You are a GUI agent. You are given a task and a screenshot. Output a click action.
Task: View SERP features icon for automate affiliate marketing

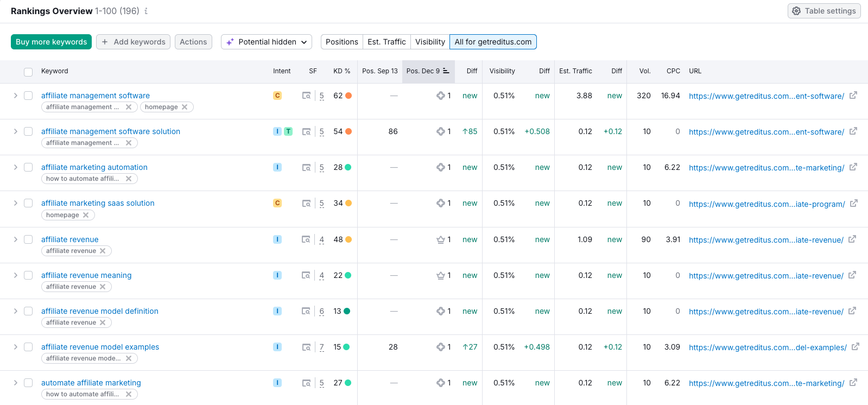[307, 383]
